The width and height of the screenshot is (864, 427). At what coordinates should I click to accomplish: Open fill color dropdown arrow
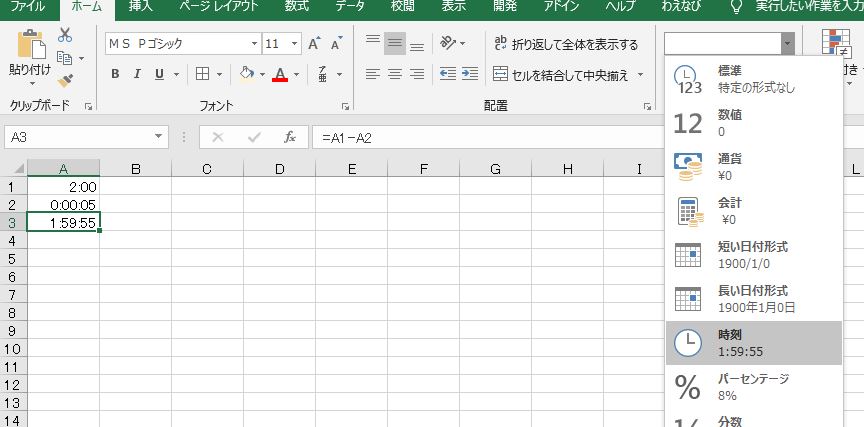(262, 74)
